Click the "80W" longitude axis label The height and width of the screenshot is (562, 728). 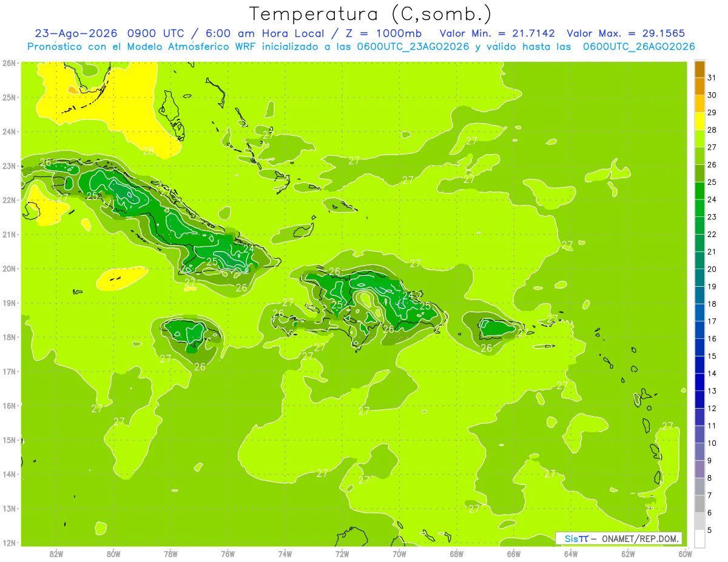coord(113,554)
